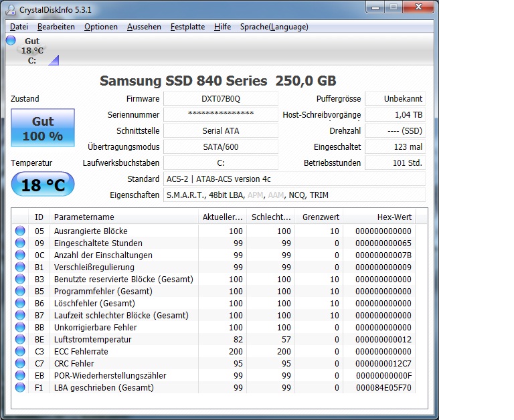Screen dimensions: 514x420
Task: Click the Gut 100 % health status button
Action: coord(43,128)
